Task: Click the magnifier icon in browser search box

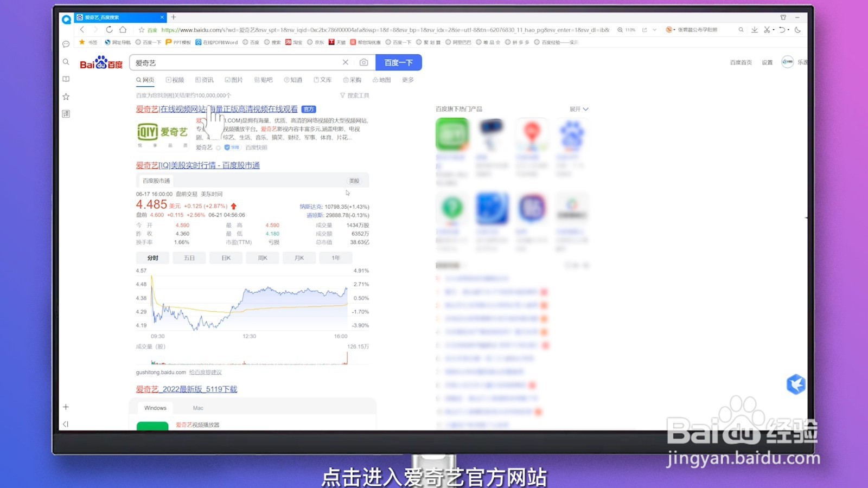Action: [x=741, y=30]
